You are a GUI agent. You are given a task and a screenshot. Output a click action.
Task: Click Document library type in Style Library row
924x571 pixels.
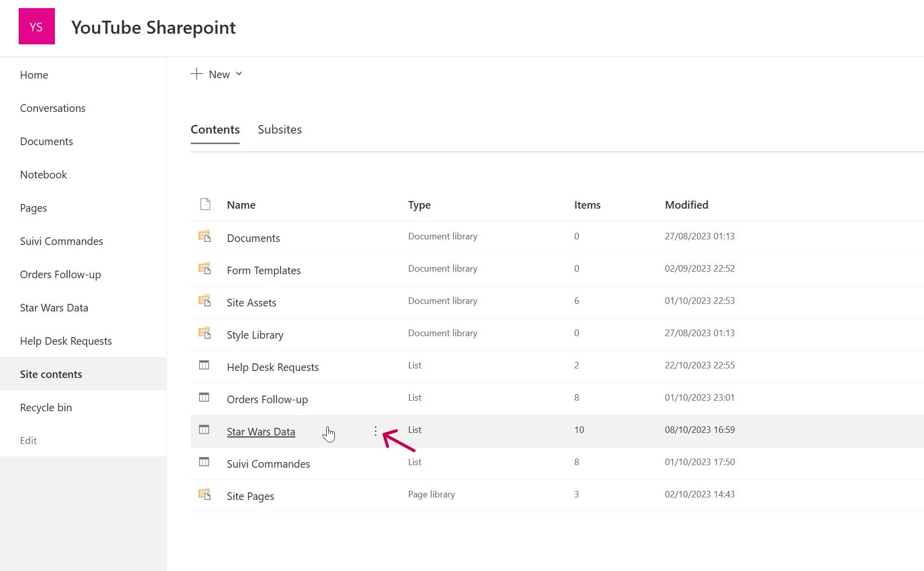pyautogui.click(x=443, y=333)
